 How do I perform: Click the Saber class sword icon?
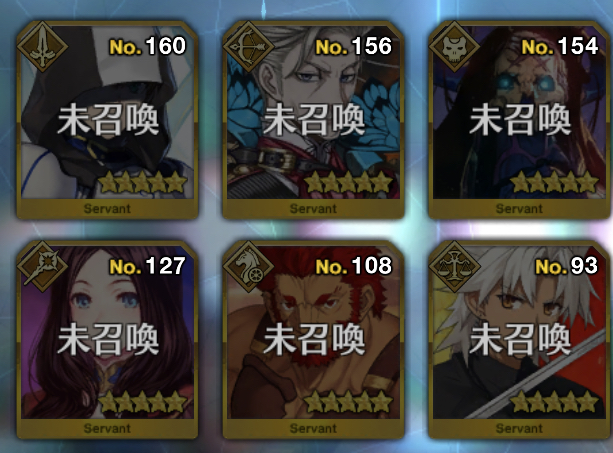(42, 47)
